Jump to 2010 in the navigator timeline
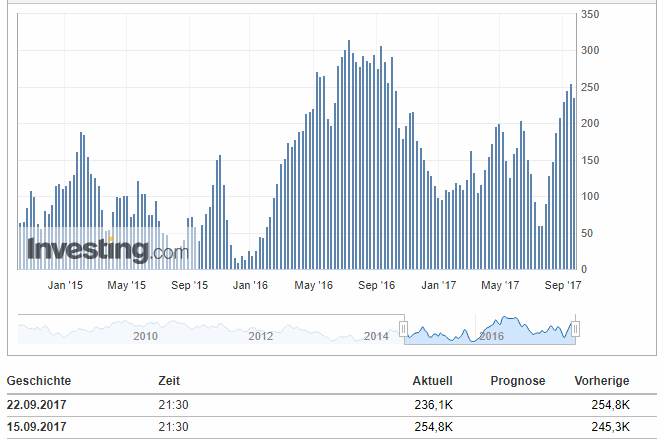 coord(146,336)
